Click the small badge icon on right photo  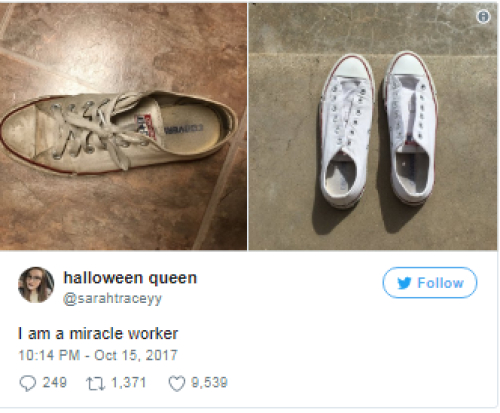(483, 16)
